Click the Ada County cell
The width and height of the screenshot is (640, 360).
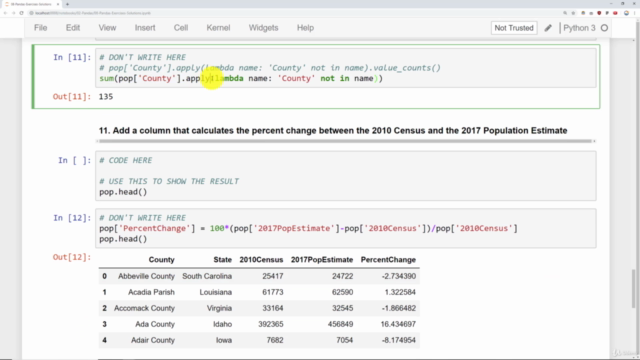click(x=155, y=324)
